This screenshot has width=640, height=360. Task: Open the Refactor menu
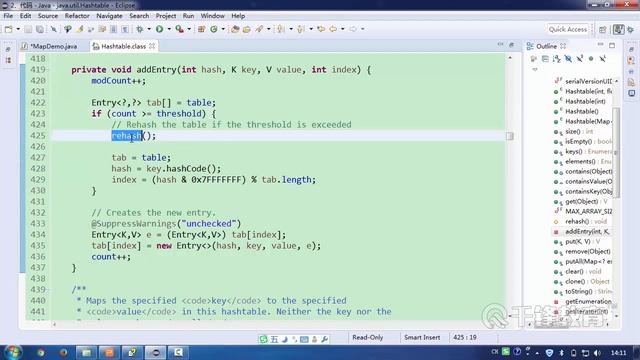coord(77,16)
